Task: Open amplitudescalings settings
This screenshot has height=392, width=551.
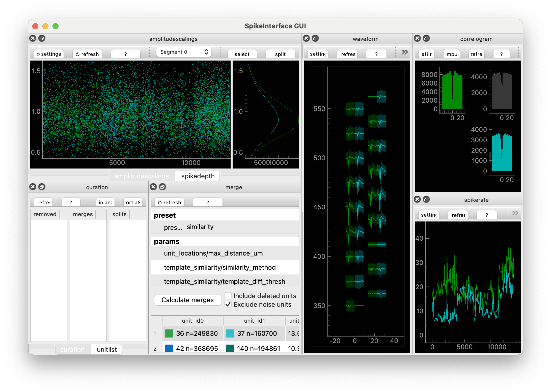Action: pyautogui.click(x=49, y=54)
